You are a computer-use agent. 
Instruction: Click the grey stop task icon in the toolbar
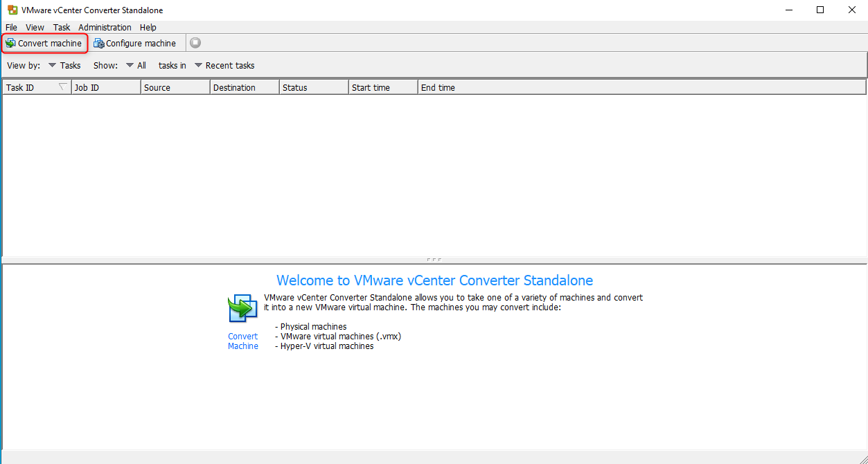point(195,43)
